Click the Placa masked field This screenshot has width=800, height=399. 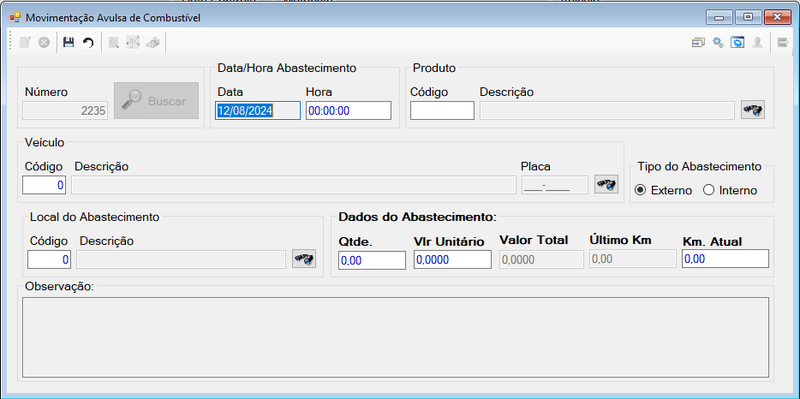click(x=555, y=185)
